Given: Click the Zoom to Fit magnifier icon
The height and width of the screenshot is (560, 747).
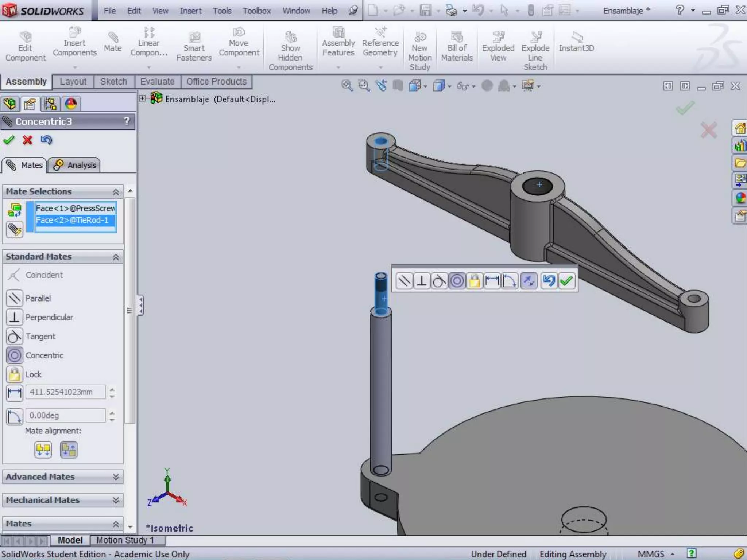Looking at the screenshot, I should point(347,86).
